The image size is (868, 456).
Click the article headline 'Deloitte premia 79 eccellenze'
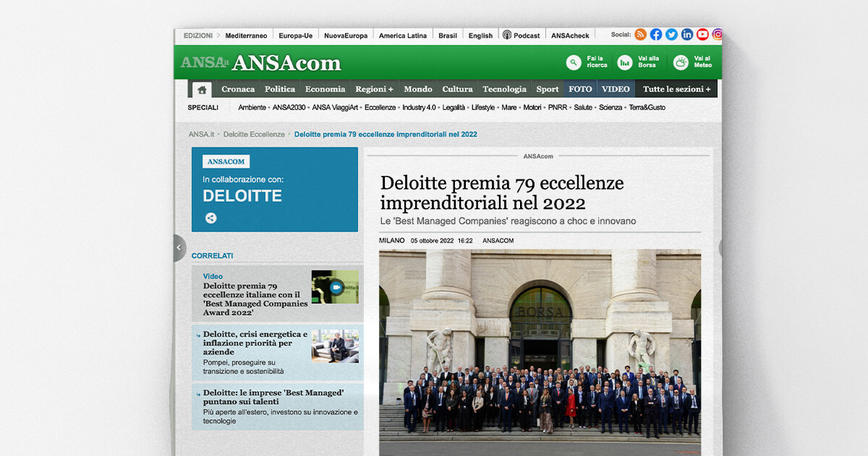(x=502, y=193)
